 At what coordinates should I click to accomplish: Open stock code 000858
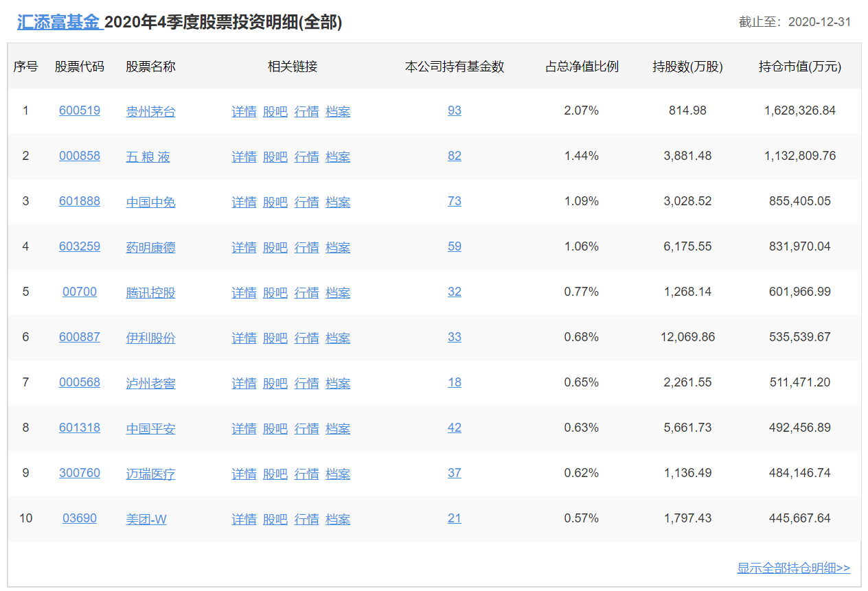(x=80, y=156)
